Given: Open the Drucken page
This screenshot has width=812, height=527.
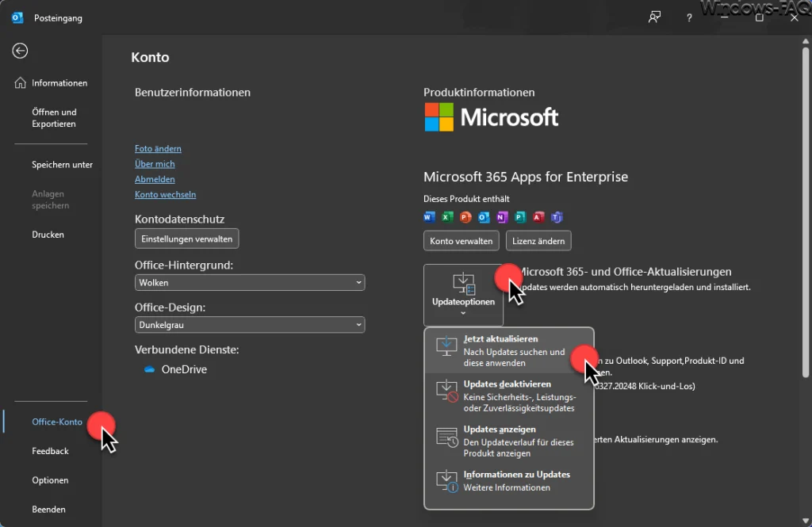Looking at the screenshot, I should [48, 235].
